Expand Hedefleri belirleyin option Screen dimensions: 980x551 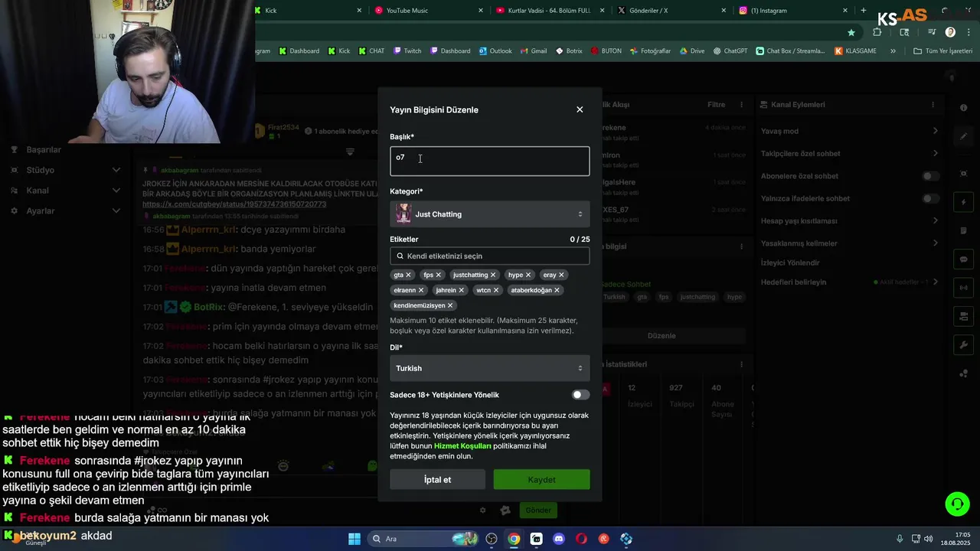[935, 282]
